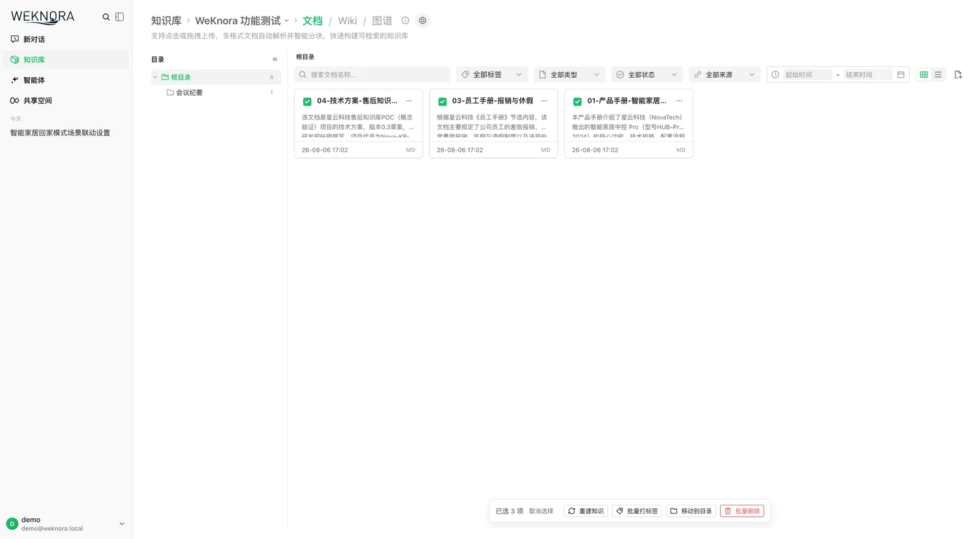Screen dimensions: 980x539
Task: Click the search icon in the sidebar header
Action: point(106,17)
